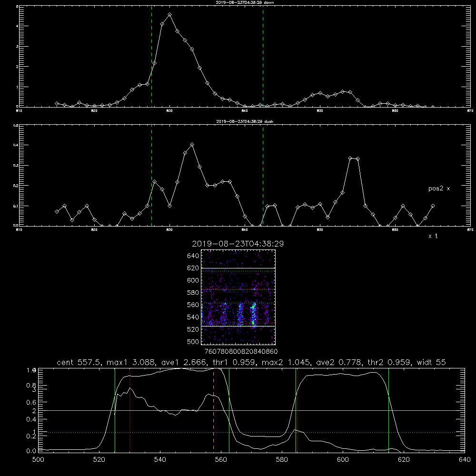Click y-axis label '0.0' of bottom plot
Viewport: 476px width, 476px height.
pyautogui.click(x=31, y=451)
